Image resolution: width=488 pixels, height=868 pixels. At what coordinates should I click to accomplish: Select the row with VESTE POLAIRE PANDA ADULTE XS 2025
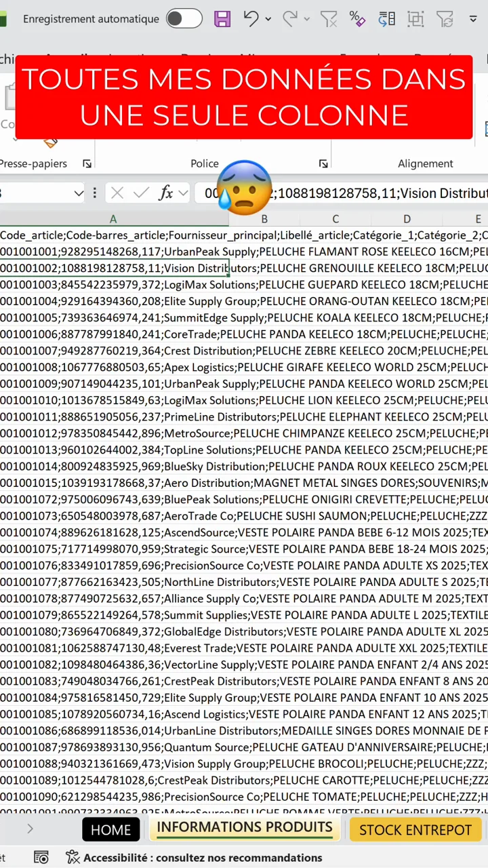244,566
